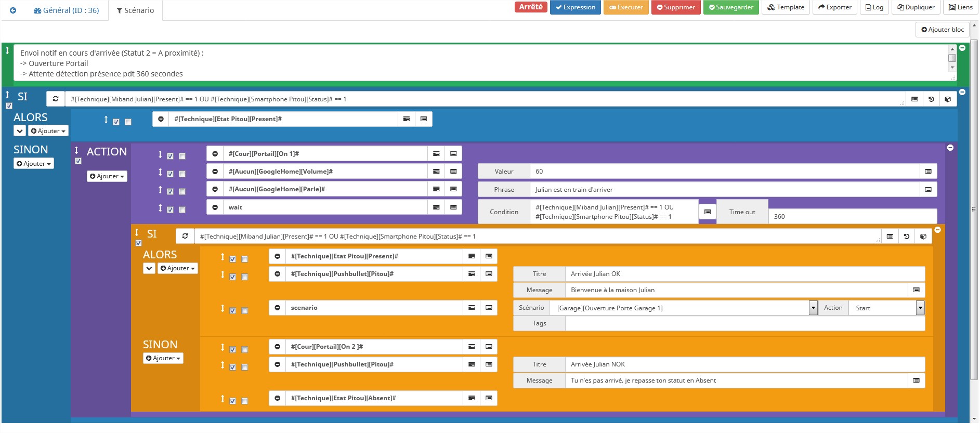This screenshot has width=980, height=433.
Task: Open the Action select showing Start
Action: (886, 308)
